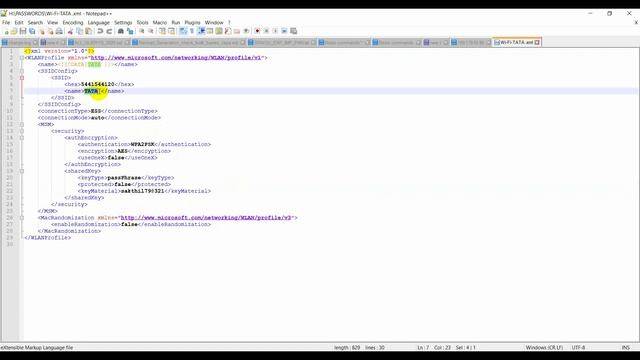The width and height of the screenshot is (640, 360).
Task: Open the Plugins menu
Action: click(192, 22)
